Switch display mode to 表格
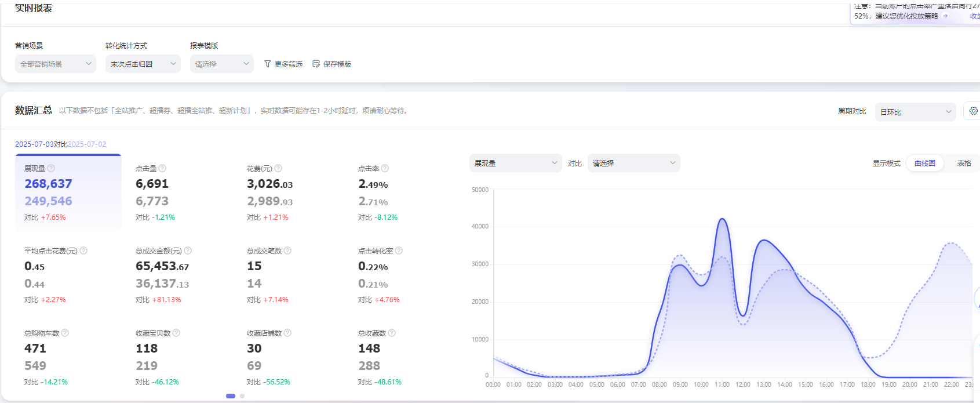 click(x=964, y=164)
